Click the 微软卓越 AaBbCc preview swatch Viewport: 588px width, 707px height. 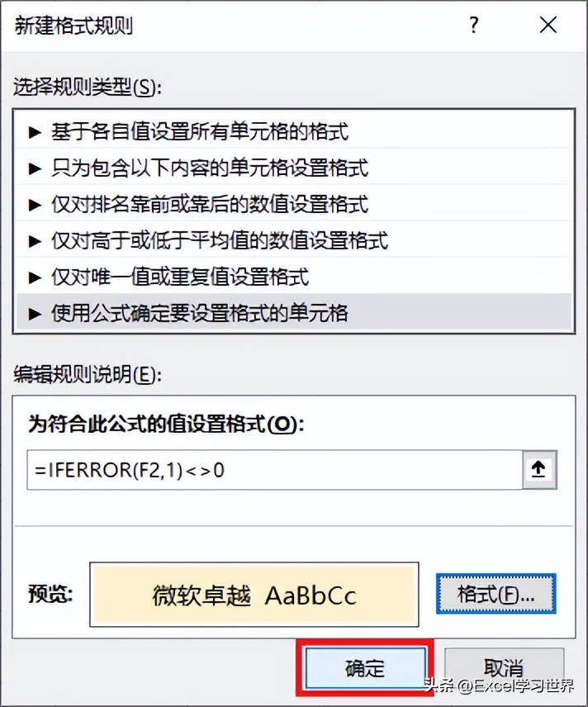pyautogui.click(x=254, y=595)
